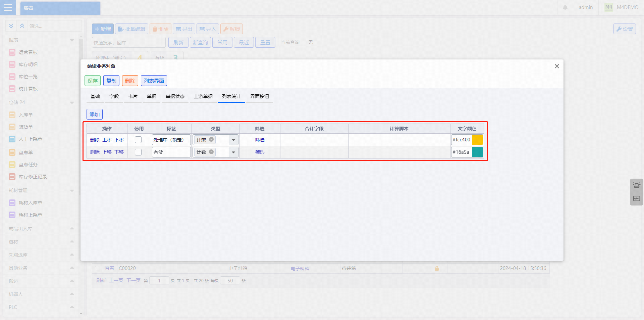Open 类型 dropdown in 处理中（锁定）row
Screen dimensions: 644x320
(233, 140)
